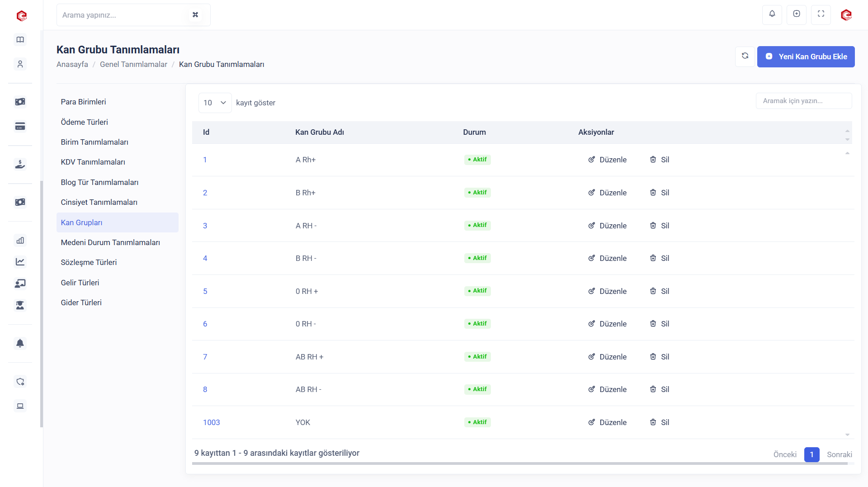Image resolution: width=868 pixels, height=487 pixels.
Task: Select Para Birimleri in the definitions menu
Action: [84, 102]
